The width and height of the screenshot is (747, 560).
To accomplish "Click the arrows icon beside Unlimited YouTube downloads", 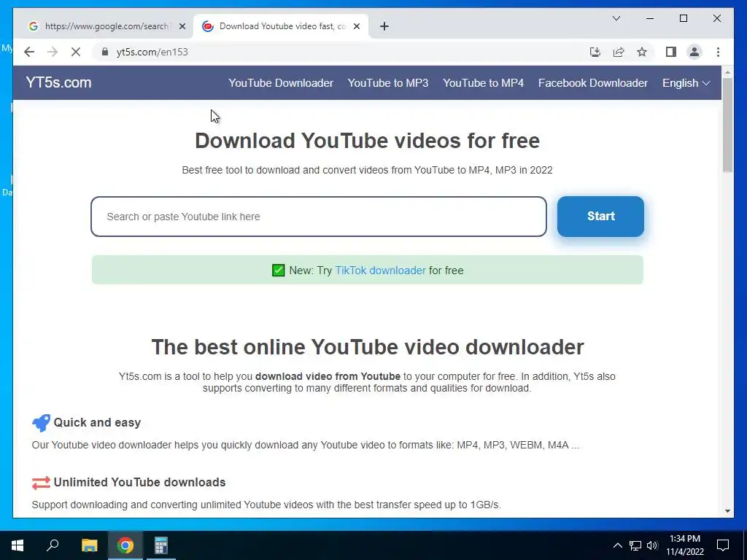I will click(x=41, y=483).
